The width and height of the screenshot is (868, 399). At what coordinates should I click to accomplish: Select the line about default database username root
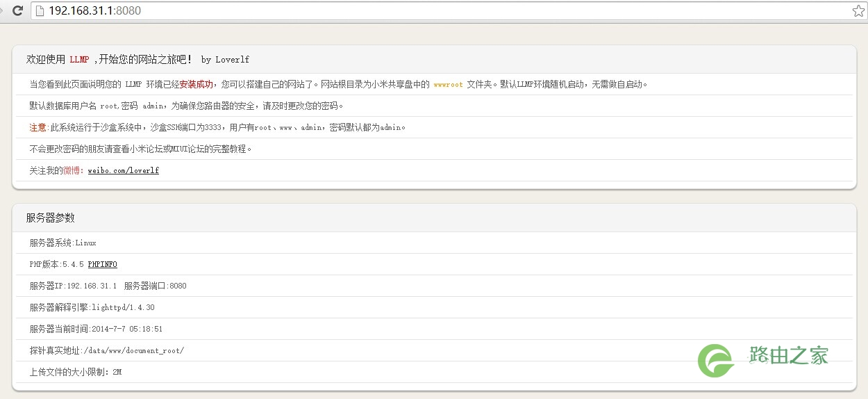(x=186, y=106)
